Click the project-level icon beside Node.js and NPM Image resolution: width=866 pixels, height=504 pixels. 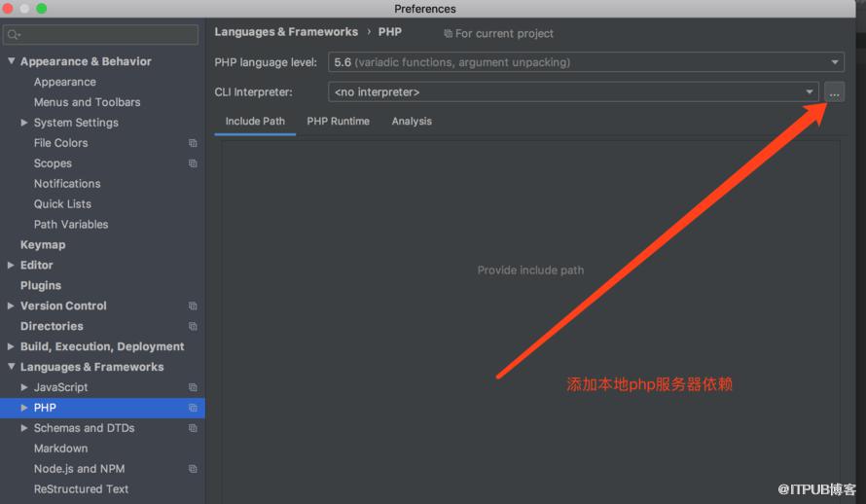click(x=193, y=469)
